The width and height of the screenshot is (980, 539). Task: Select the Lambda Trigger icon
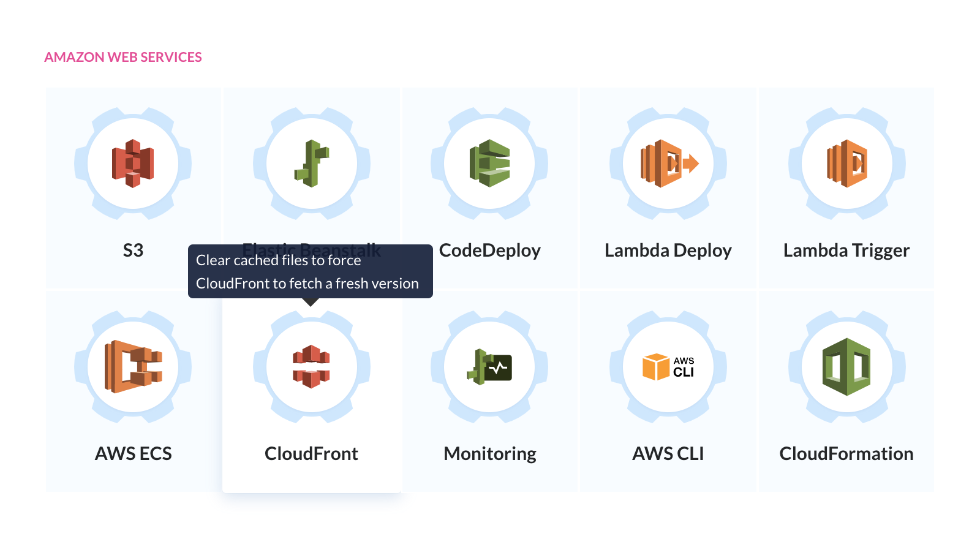[x=847, y=164]
